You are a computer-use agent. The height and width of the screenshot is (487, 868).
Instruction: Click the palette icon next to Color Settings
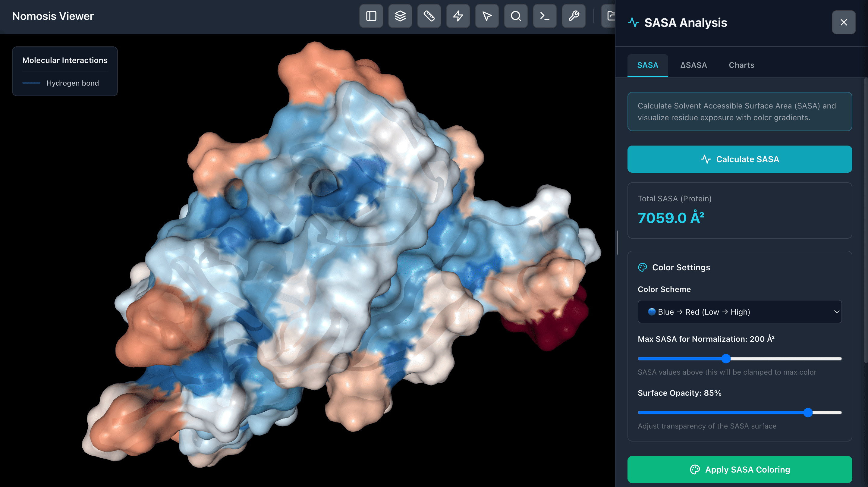643,267
